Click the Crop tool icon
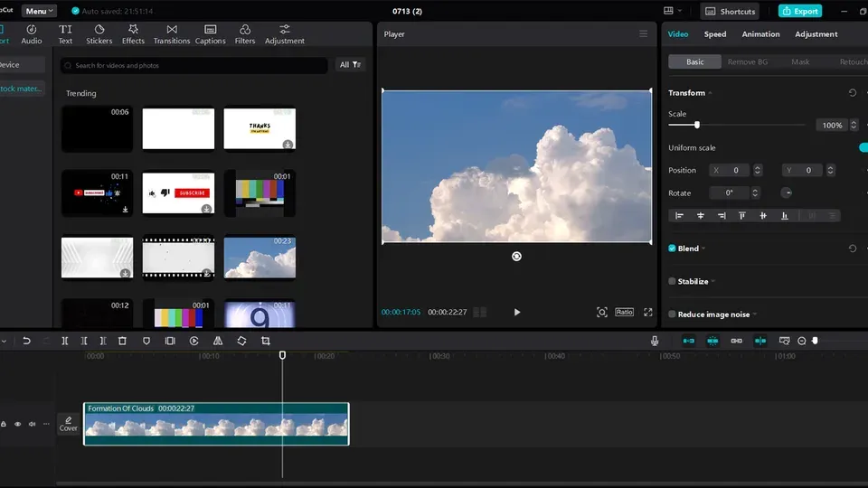The height and width of the screenshot is (488, 868). pyautogui.click(x=266, y=341)
